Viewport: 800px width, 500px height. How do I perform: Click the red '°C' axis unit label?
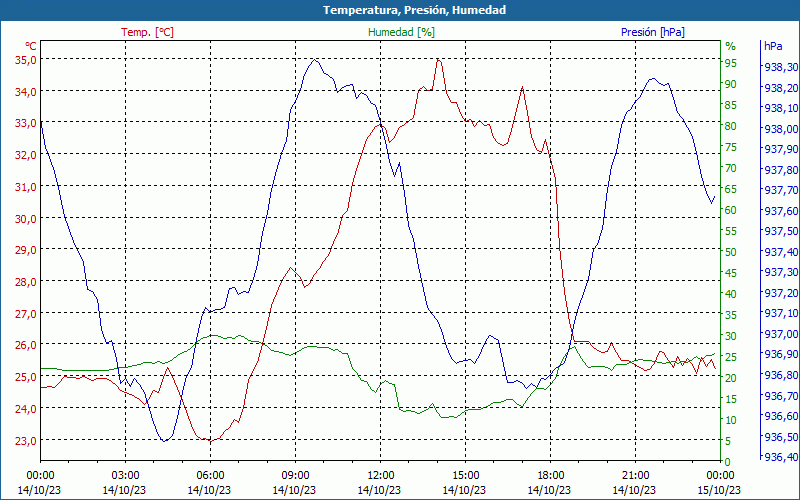(31, 46)
